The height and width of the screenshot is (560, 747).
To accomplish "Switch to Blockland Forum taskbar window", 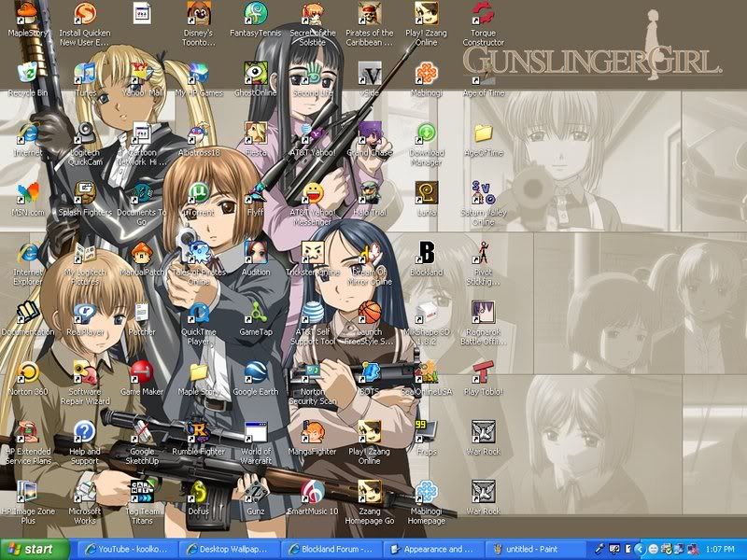I will coord(330,549).
